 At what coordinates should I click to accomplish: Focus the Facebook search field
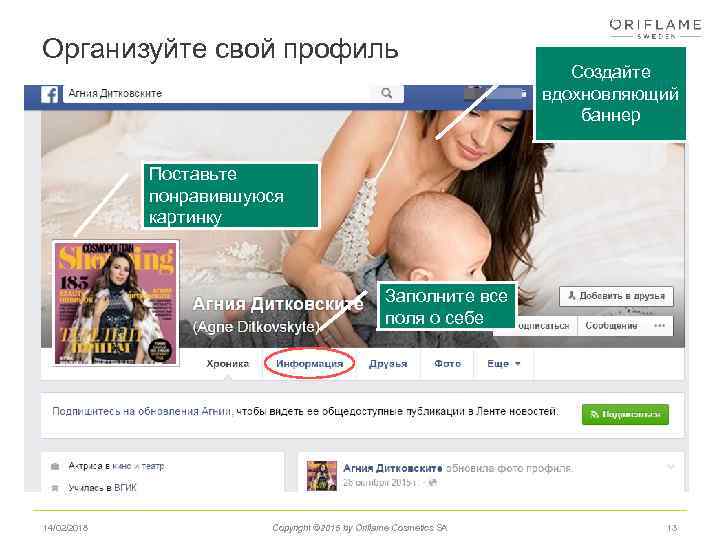pos(233,94)
